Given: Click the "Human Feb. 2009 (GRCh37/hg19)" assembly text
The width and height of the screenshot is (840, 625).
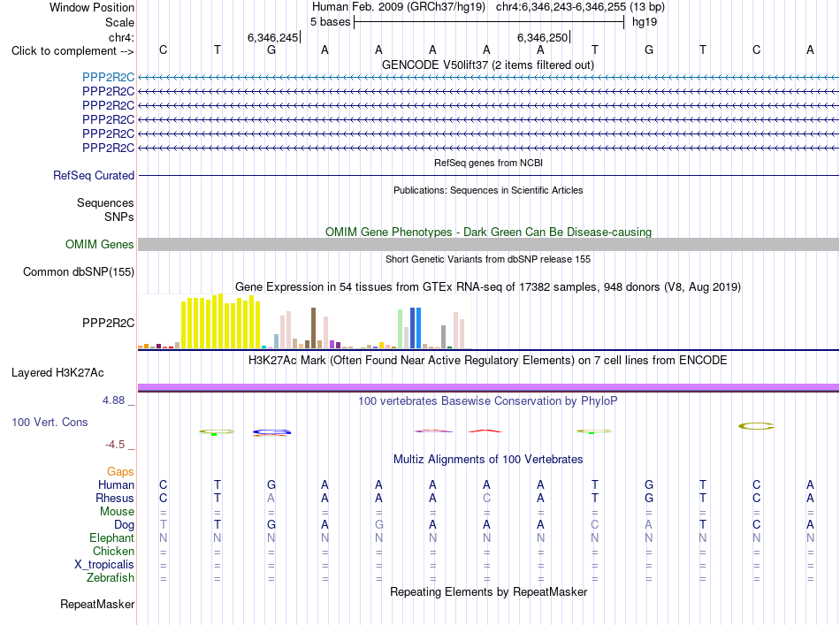Looking at the screenshot, I should pyautogui.click(x=399, y=7).
